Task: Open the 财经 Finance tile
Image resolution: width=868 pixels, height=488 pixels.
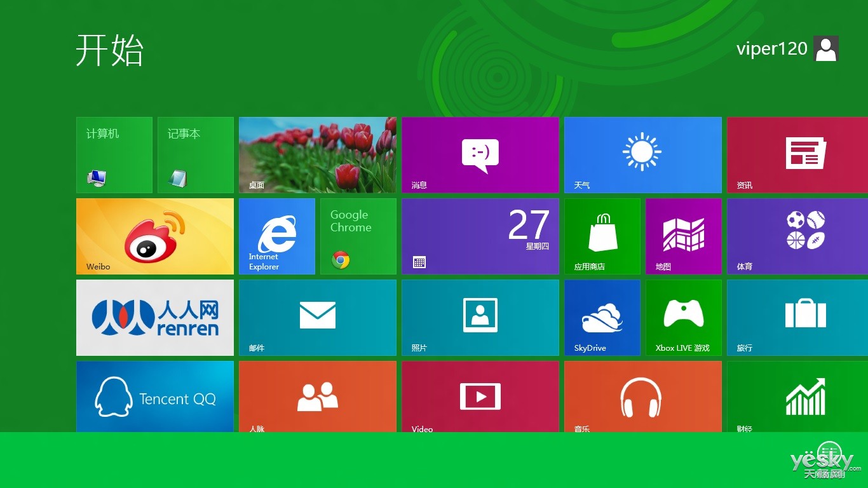Action: [797, 396]
